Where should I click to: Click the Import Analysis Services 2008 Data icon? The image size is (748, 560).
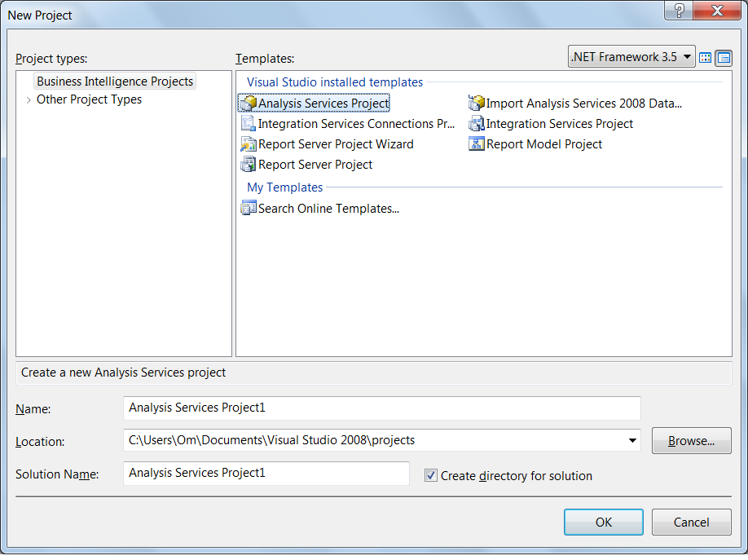pyautogui.click(x=476, y=103)
